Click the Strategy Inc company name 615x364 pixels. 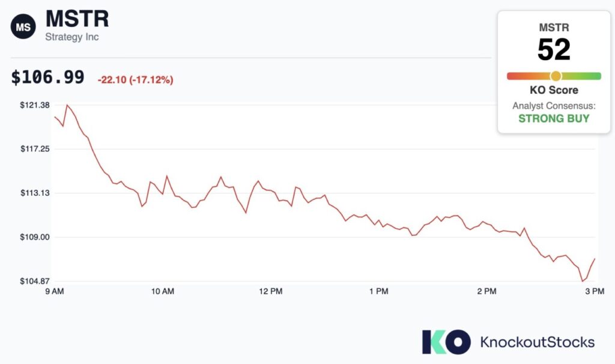pyautogui.click(x=72, y=37)
